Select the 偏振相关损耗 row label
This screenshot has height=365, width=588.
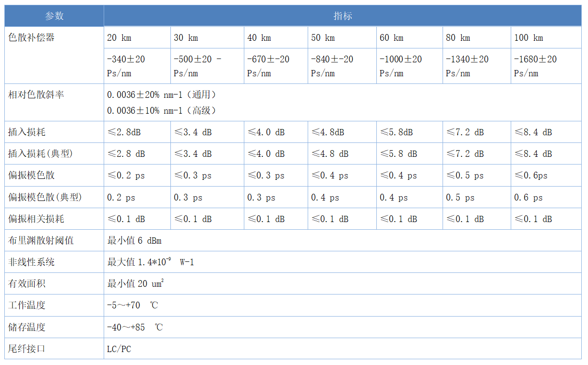(36, 219)
